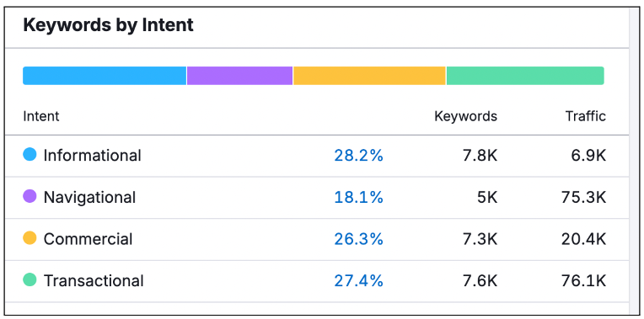Click the Traffic column header
This screenshot has height=319, width=644.
click(586, 116)
